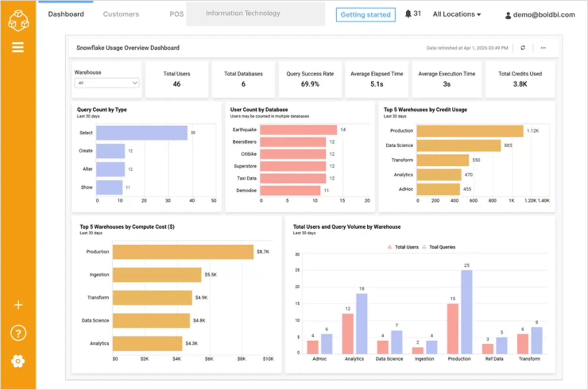Switch to the Dashboard tab
The width and height of the screenshot is (588, 390).
(66, 14)
